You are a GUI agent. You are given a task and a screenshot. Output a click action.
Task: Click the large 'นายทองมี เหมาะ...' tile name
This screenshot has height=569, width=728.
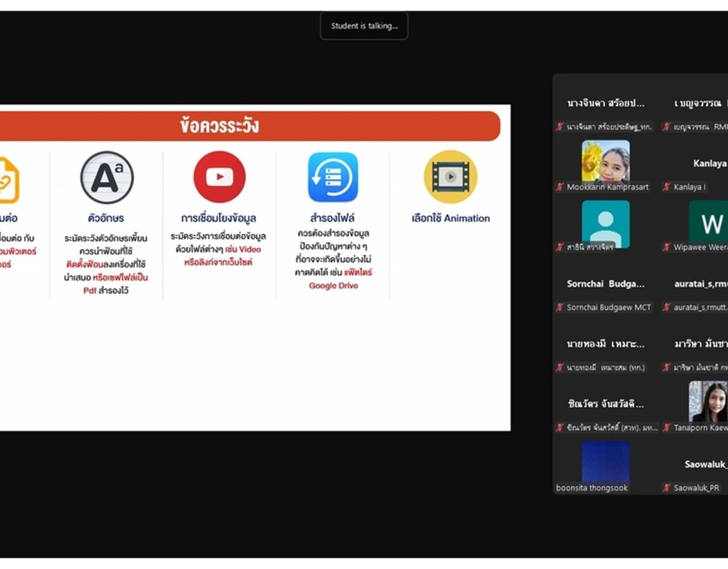606,344
